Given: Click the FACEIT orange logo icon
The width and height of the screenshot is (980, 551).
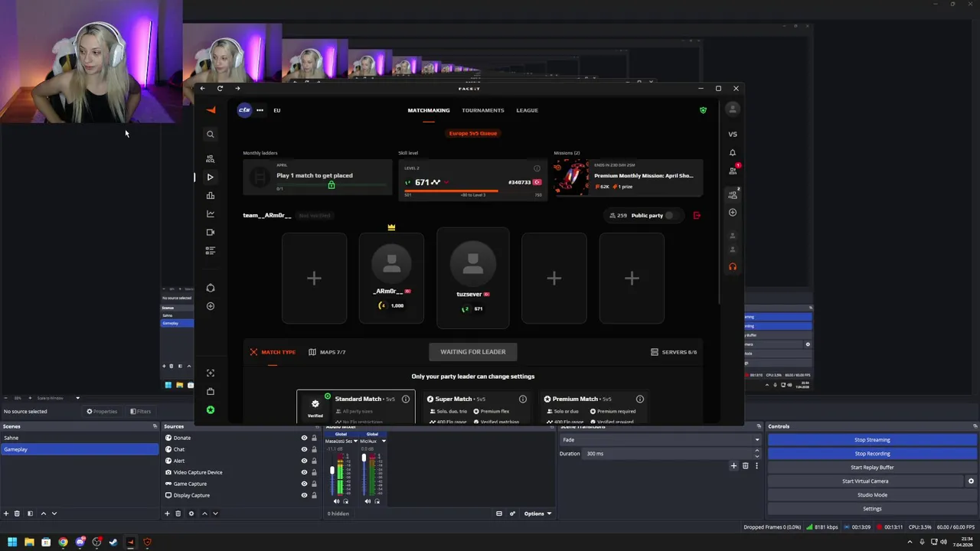Looking at the screenshot, I should [211, 110].
